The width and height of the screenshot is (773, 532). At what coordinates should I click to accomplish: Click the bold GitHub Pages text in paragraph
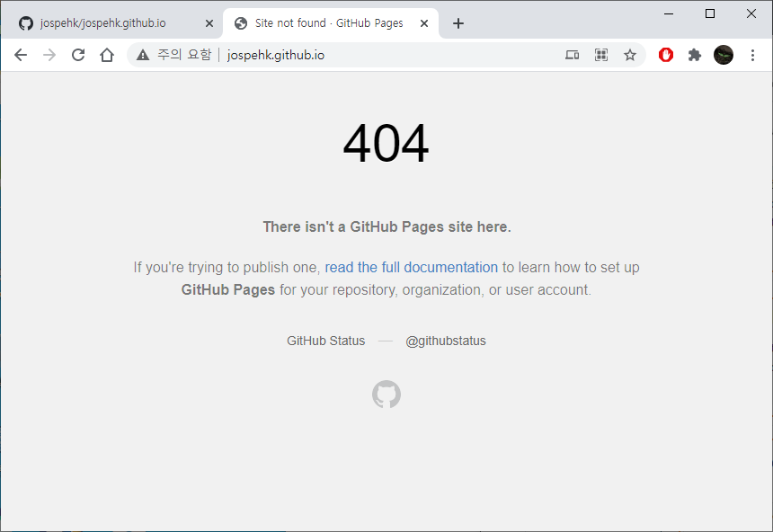pos(227,290)
